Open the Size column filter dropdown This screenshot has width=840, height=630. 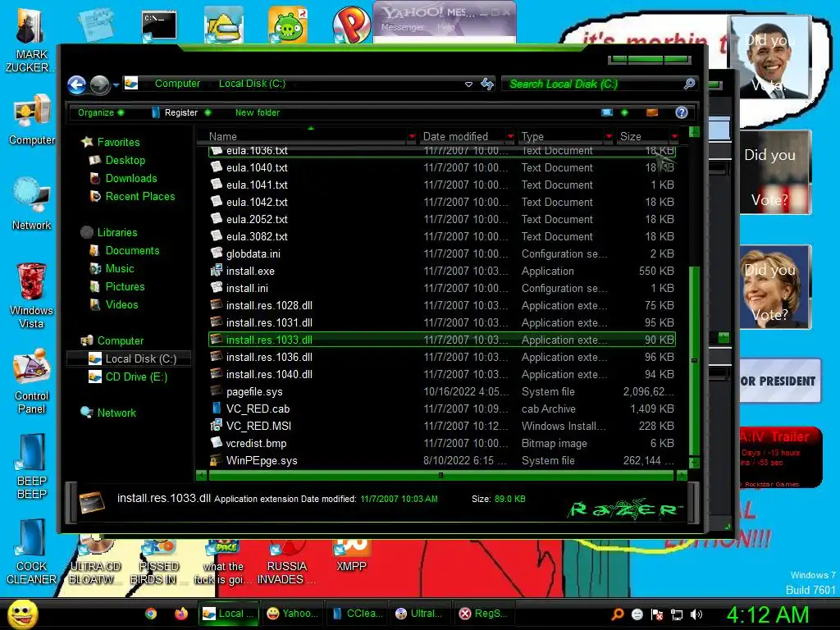tap(674, 137)
